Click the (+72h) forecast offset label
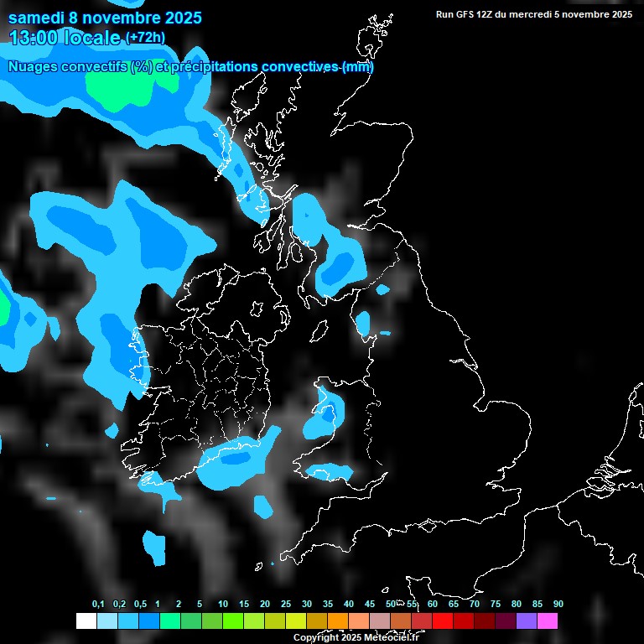Image resolution: width=644 pixels, height=644 pixels. click(145, 38)
